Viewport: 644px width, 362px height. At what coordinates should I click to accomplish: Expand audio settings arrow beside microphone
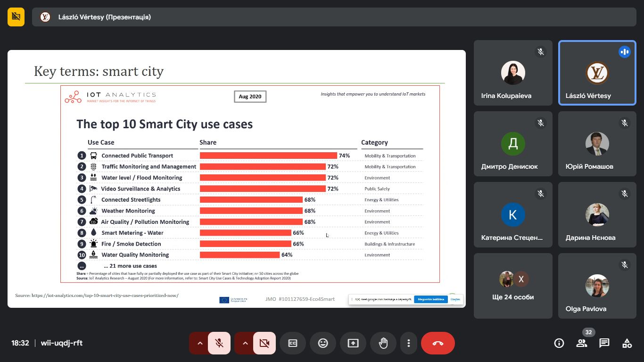[x=200, y=343]
